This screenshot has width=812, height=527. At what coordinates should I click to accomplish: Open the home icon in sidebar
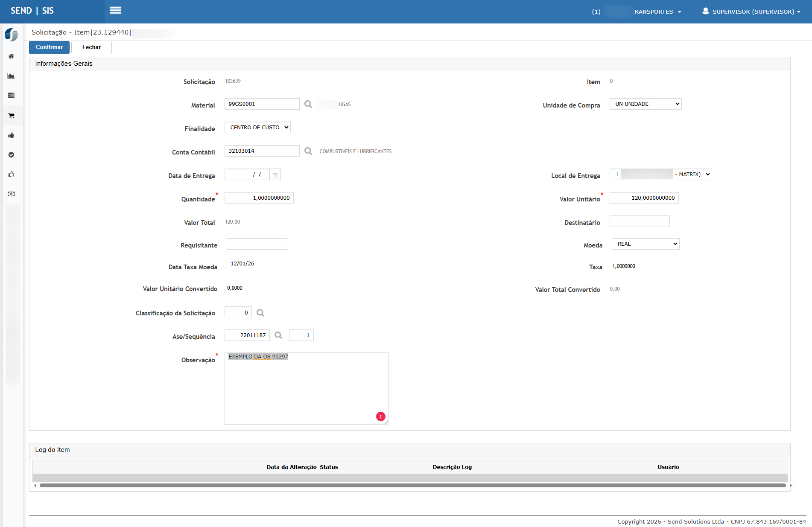[x=12, y=56]
